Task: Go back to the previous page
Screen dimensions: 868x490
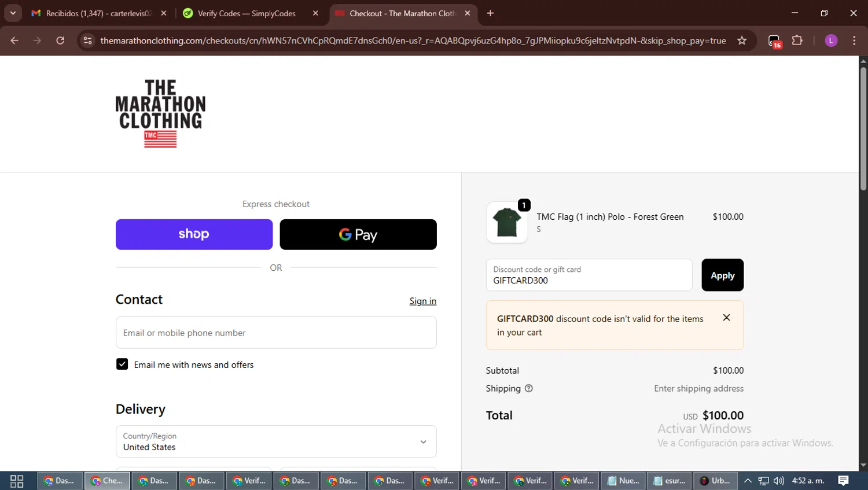Action: (x=14, y=40)
